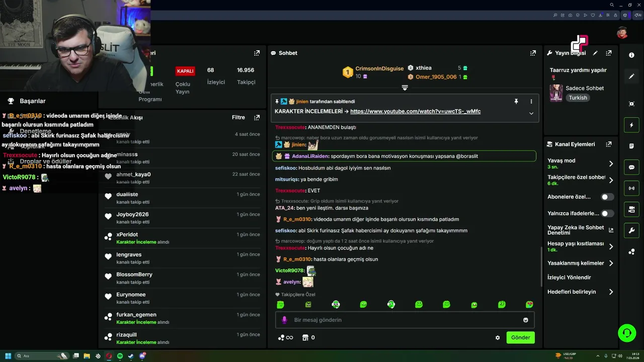
Task: Toggle Yalnızca ifadelerle emote-only chat
Action: click(x=608, y=214)
